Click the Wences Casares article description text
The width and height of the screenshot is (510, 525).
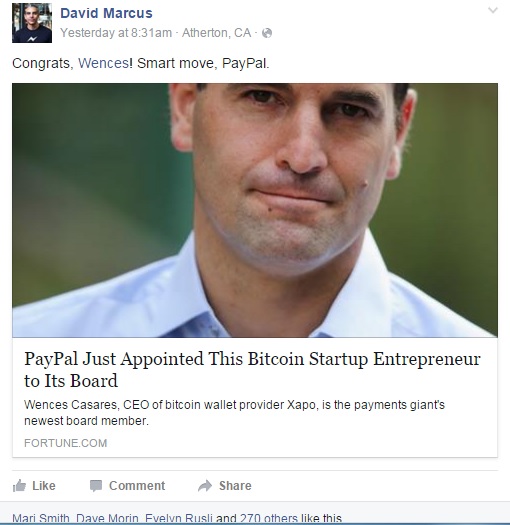pos(234,412)
